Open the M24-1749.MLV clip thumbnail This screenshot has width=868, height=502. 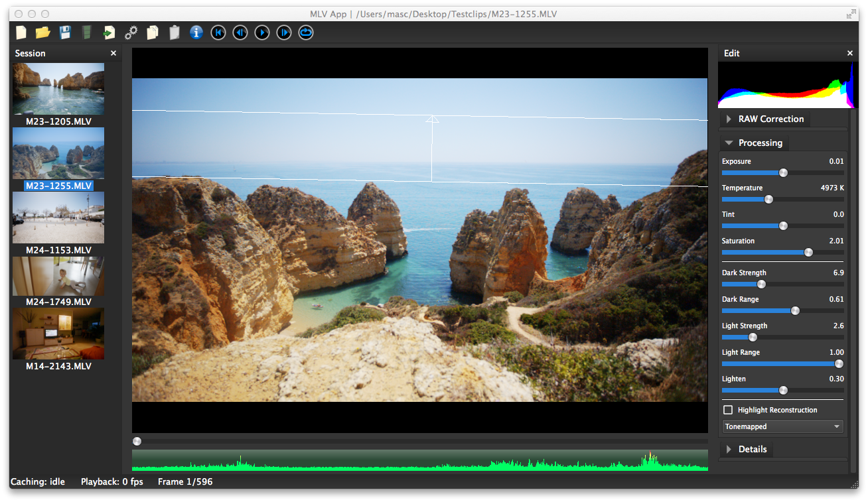point(58,276)
